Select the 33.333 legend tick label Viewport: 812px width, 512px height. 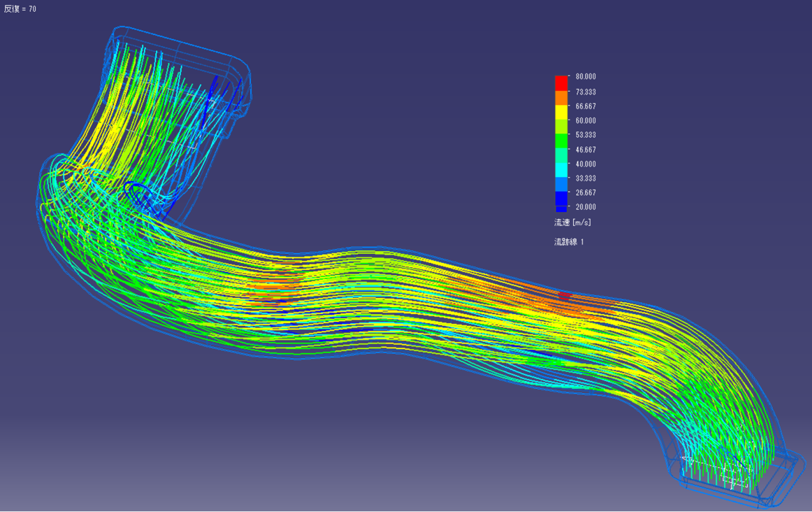pyautogui.click(x=586, y=178)
